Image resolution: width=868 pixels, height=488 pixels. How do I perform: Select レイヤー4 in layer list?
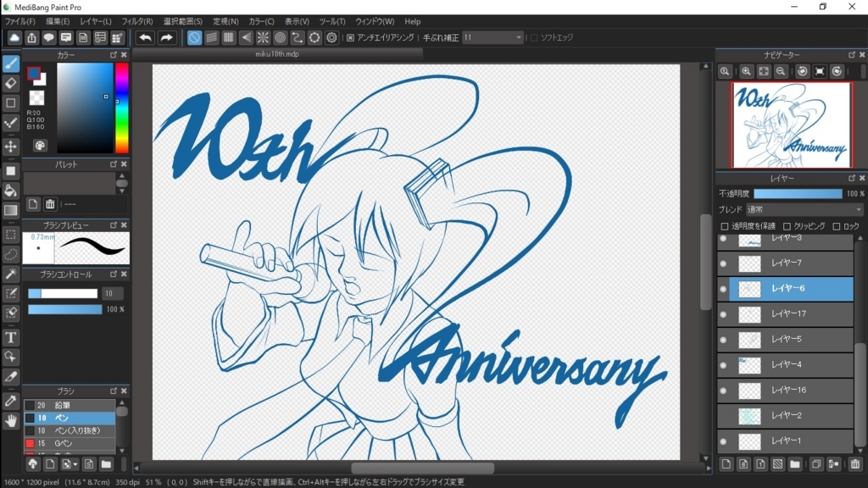785,364
